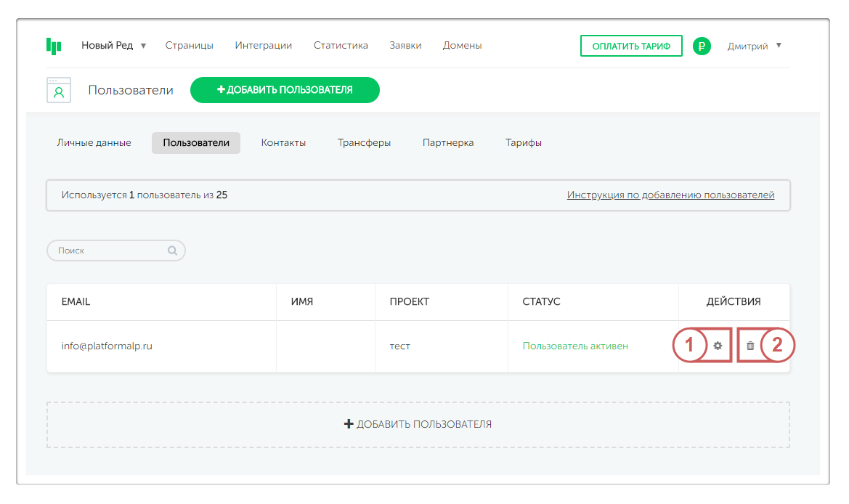Switch to the Партнерка tab
Screen dimensions: 849x504
point(448,143)
